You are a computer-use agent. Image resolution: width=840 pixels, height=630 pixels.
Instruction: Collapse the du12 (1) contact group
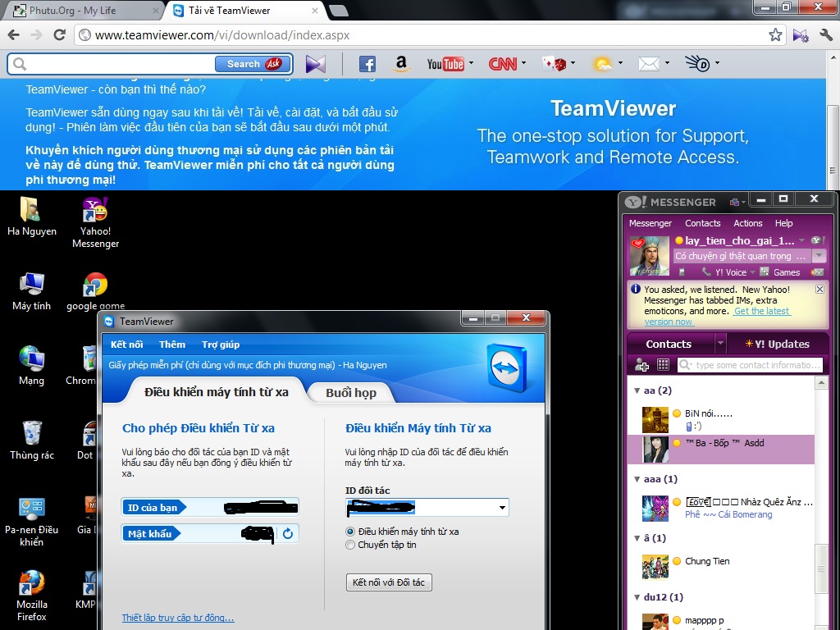(x=637, y=597)
